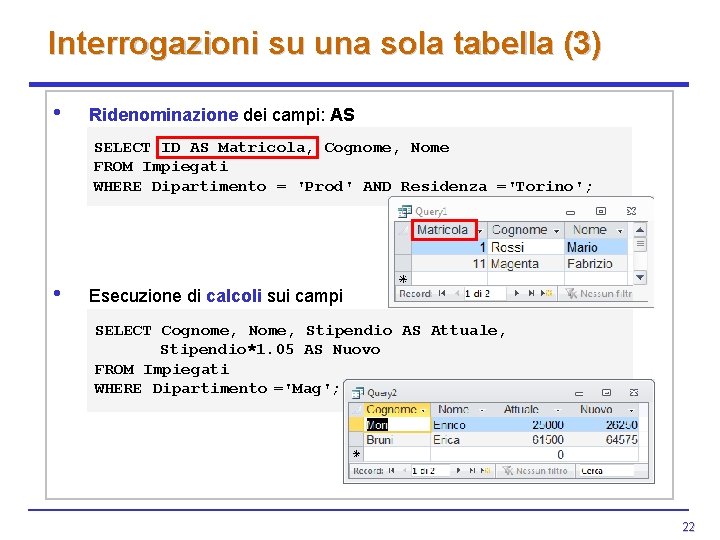720x540 pixels.
Task: Click the record number box in Query2
Action: tap(429, 471)
